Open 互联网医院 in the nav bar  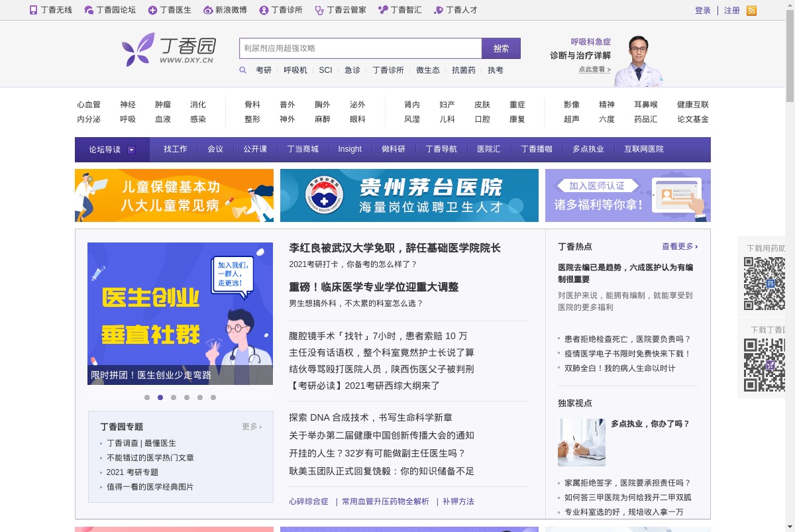[644, 149]
